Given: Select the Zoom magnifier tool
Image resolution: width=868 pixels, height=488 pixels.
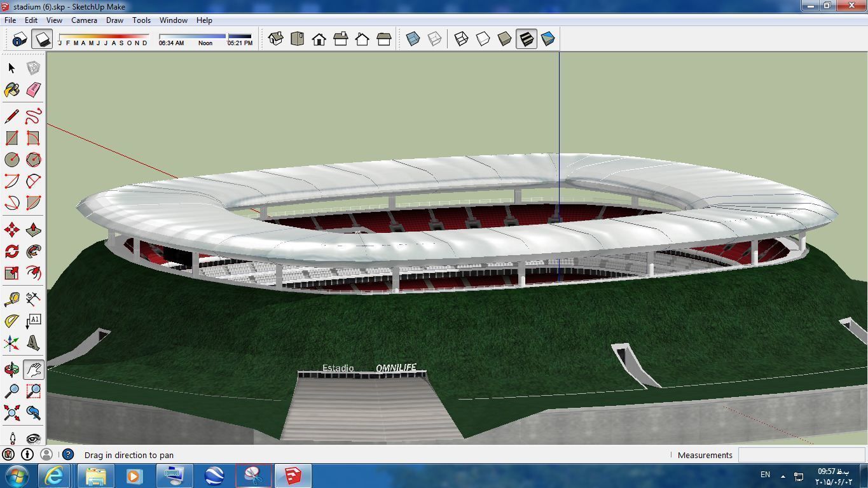Looking at the screenshot, I should [11, 391].
